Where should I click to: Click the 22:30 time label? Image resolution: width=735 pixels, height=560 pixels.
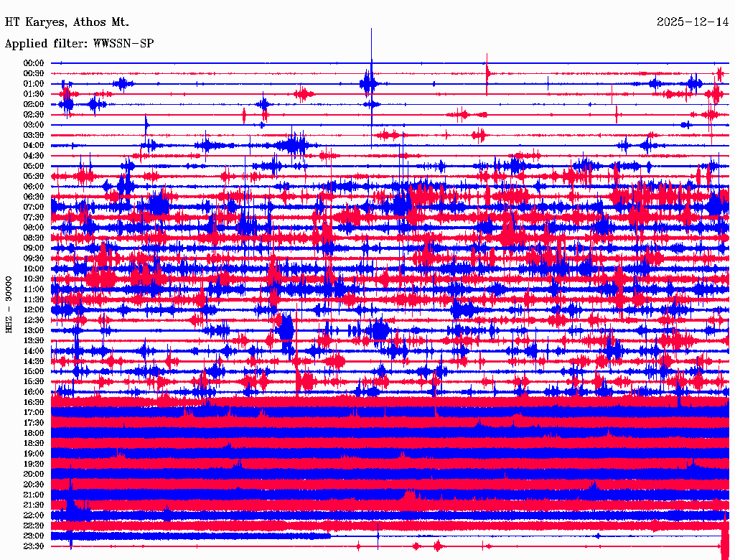coord(34,526)
